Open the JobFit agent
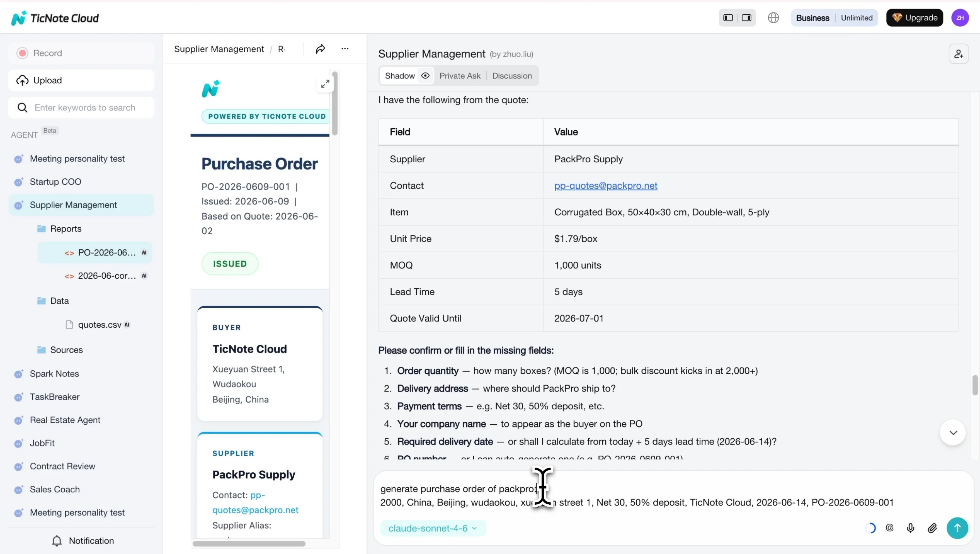The width and height of the screenshot is (980, 554). (x=42, y=443)
